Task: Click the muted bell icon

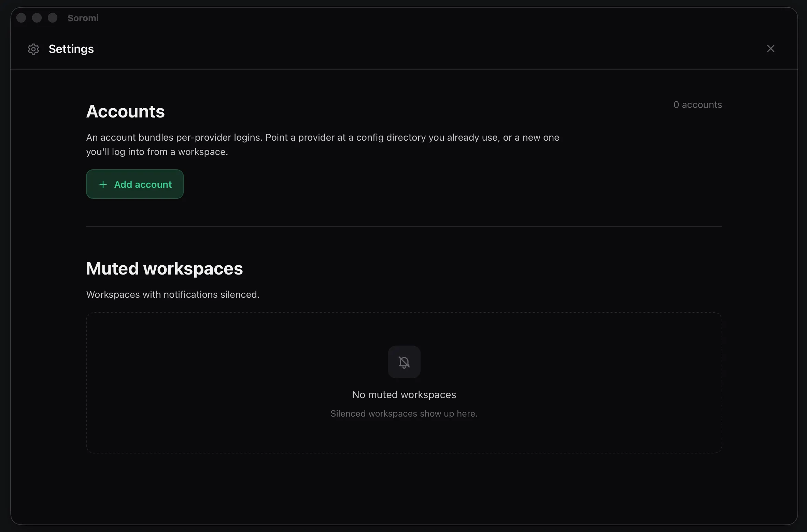Action: (x=404, y=362)
